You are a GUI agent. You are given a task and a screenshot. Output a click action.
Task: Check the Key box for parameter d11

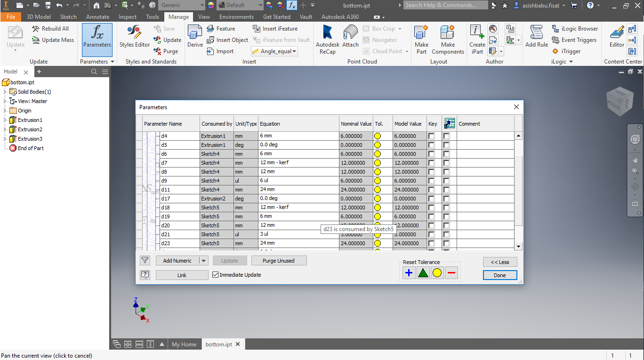point(431,190)
